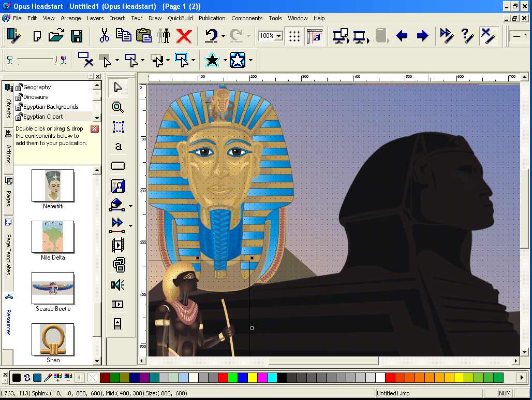The height and width of the screenshot is (400, 532).
Task: Open dropdown arrow next to framed star
Action: click(x=250, y=60)
